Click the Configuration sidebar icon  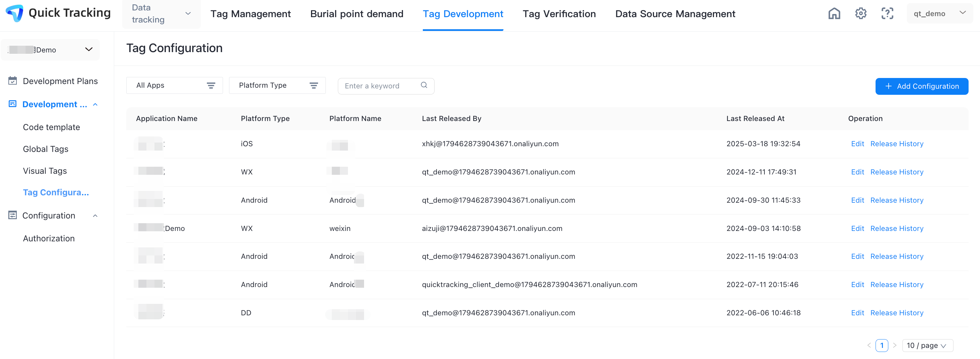click(x=12, y=215)
